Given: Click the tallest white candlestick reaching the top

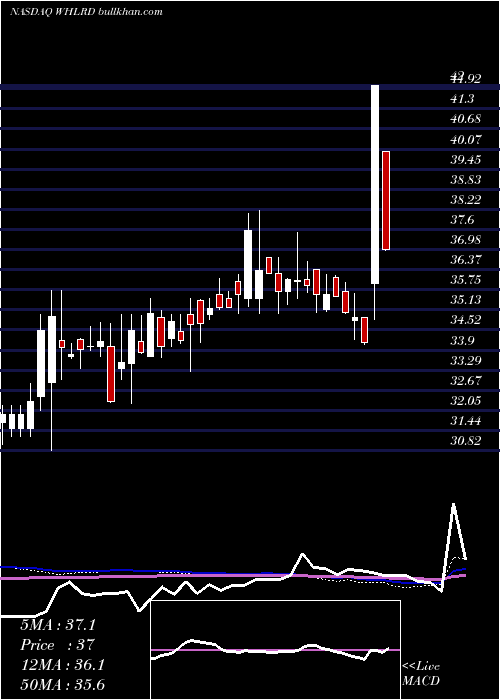Looking at the screenshot, I should coord(375,184).
